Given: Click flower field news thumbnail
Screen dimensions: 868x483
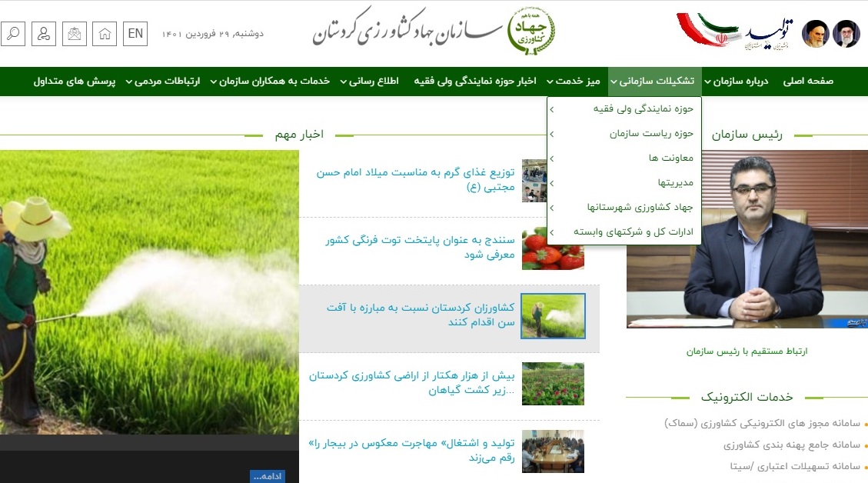Looking at the screenshot, I should (553, 384).
